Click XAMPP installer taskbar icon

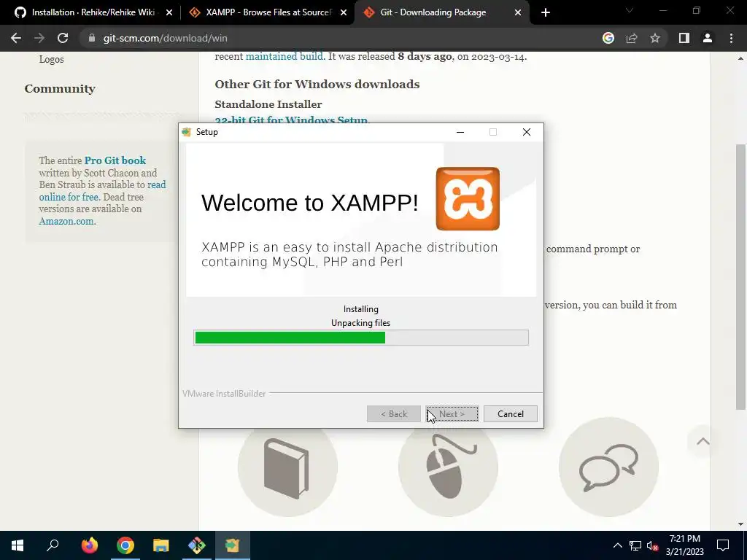tap(233, 545)
